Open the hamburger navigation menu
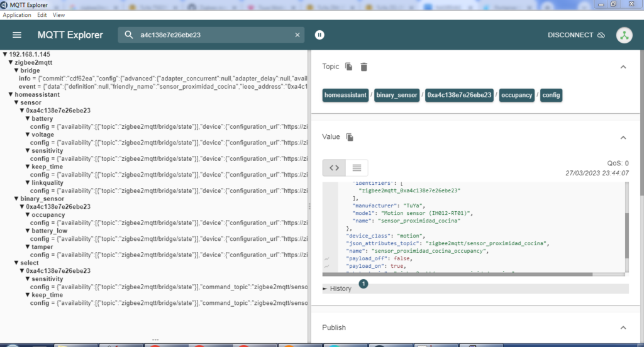The height and width of the screenshot is (347, 644). point(17,35)
